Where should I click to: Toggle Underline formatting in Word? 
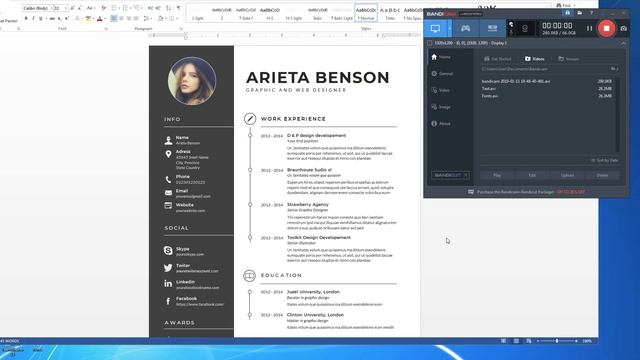point(40,18)
